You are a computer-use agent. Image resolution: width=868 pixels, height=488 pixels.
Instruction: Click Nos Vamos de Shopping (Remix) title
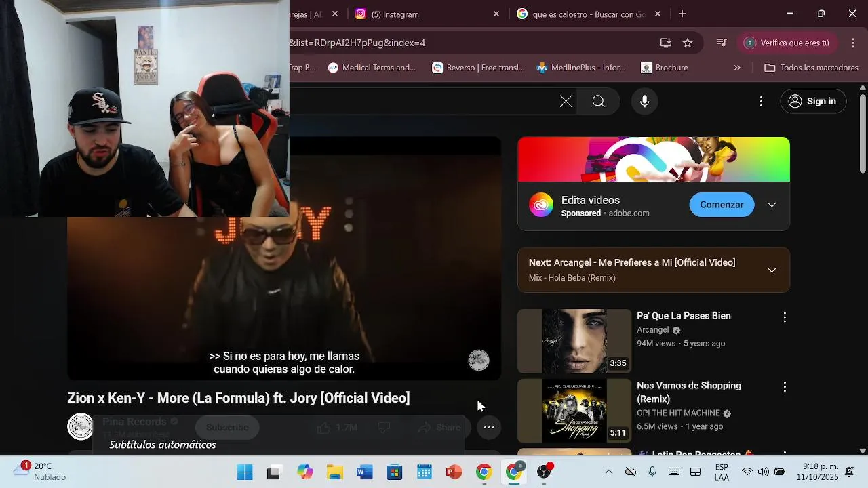tap(689, 392)
